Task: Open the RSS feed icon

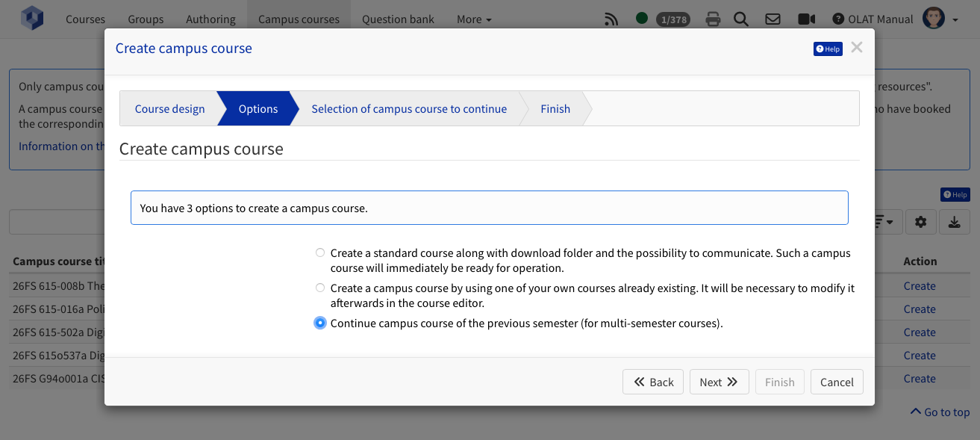Action: (x=611, y=19)
